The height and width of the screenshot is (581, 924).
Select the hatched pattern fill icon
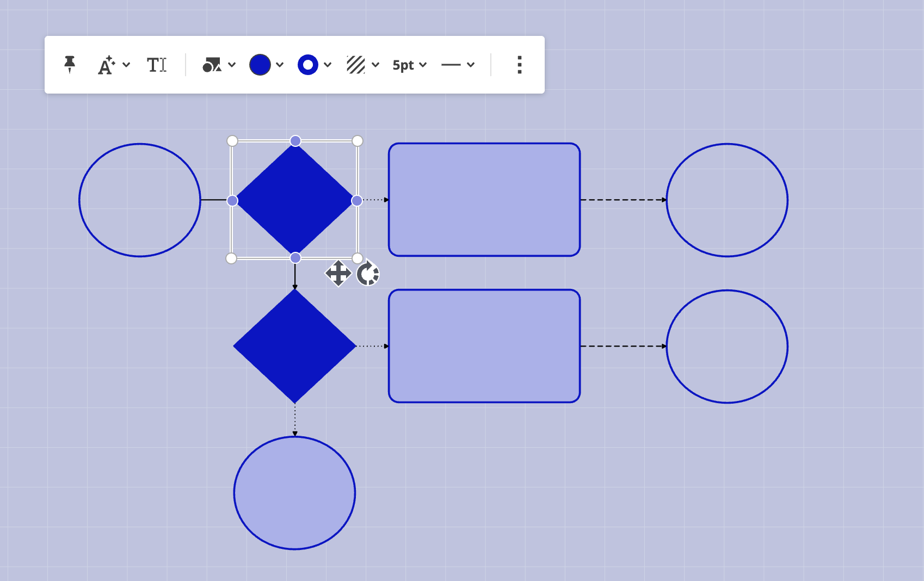click(x=356, y=65)
